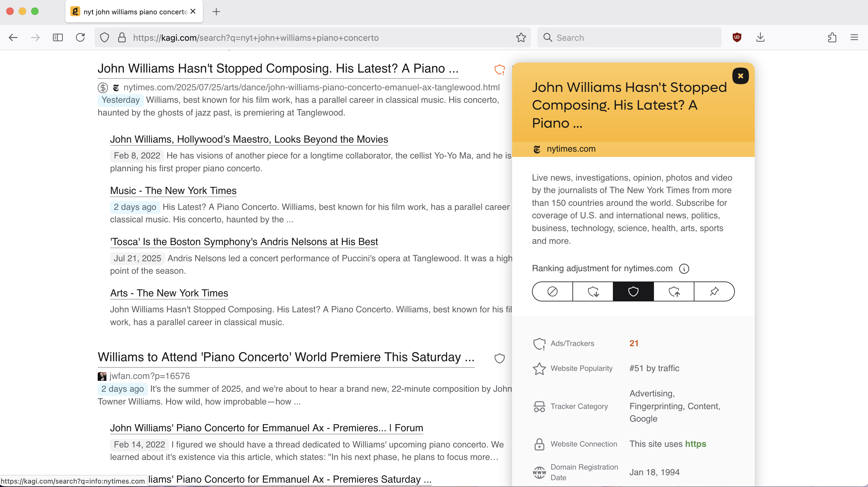The image size is (868, 487).
Task: Bookmark this page with the star icon
Action: coord(521,37)
